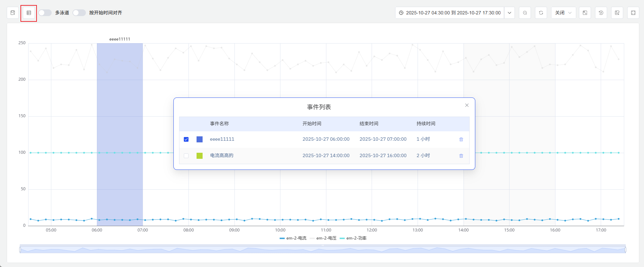Image resolution: width=644 pixels, height=267 pixels.
Task: Close the 事件列表 dialog
Action: tap(467, 105)
